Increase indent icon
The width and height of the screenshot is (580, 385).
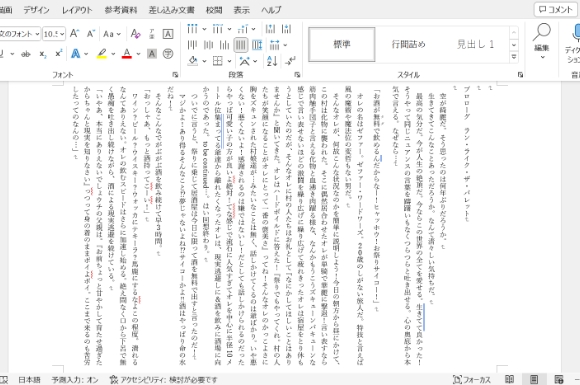tap(287, 28)
